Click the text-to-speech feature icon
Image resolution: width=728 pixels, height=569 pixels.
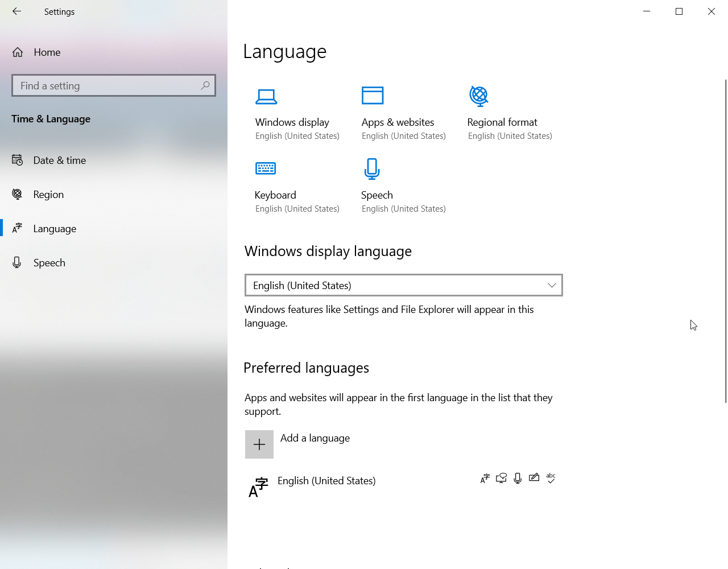pos(501,479)
